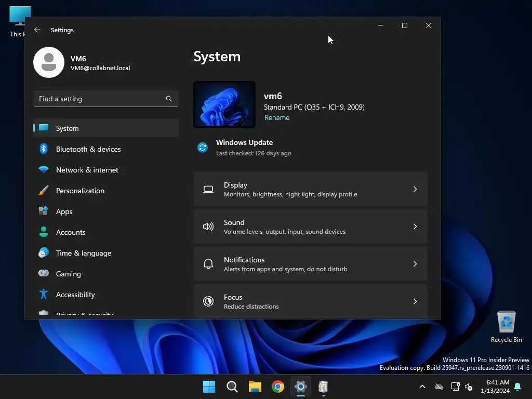The height and width of the screenshot is (399, 532).
Task: Select the Time & language clock icon
Action: pos(44,253)
